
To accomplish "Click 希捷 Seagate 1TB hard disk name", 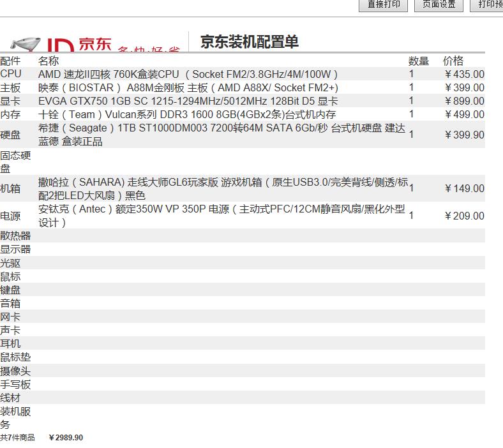I will point(221,135).
